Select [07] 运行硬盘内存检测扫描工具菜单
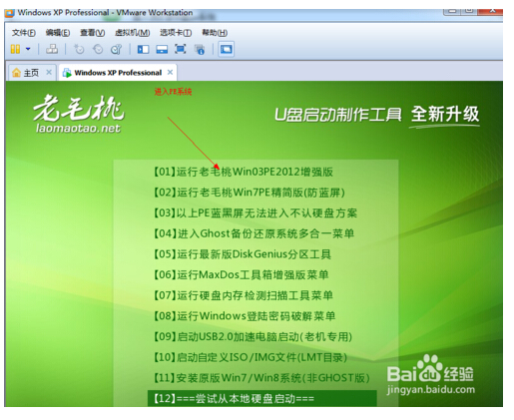The height and width of the screenshot is (420, 514). click(x=243, y=295)
